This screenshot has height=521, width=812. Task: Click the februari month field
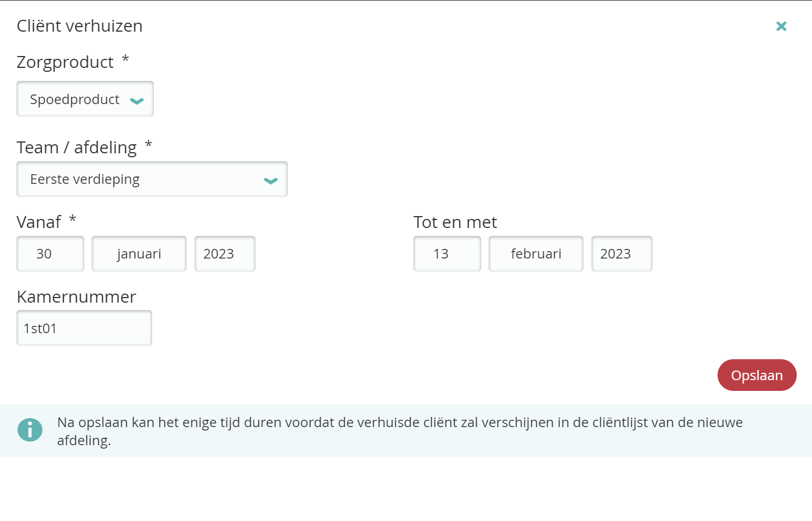click(535, 254)
